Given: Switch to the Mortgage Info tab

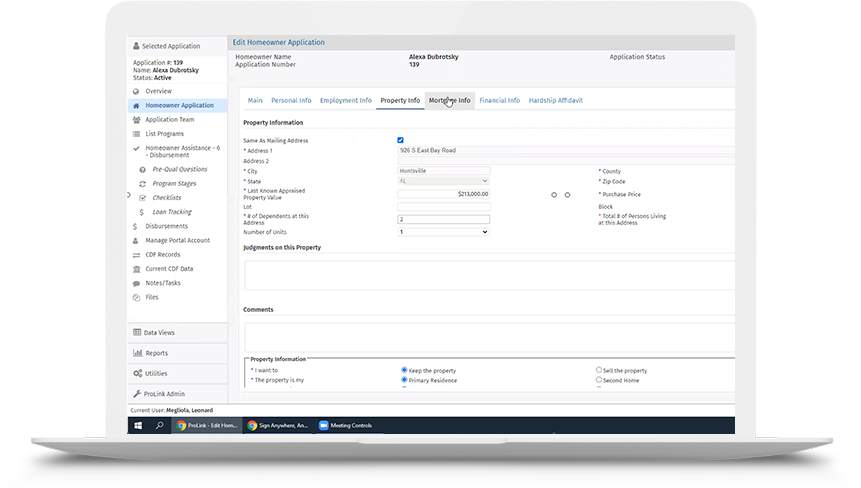Looking at the screenshot, I should pos(449,100).
